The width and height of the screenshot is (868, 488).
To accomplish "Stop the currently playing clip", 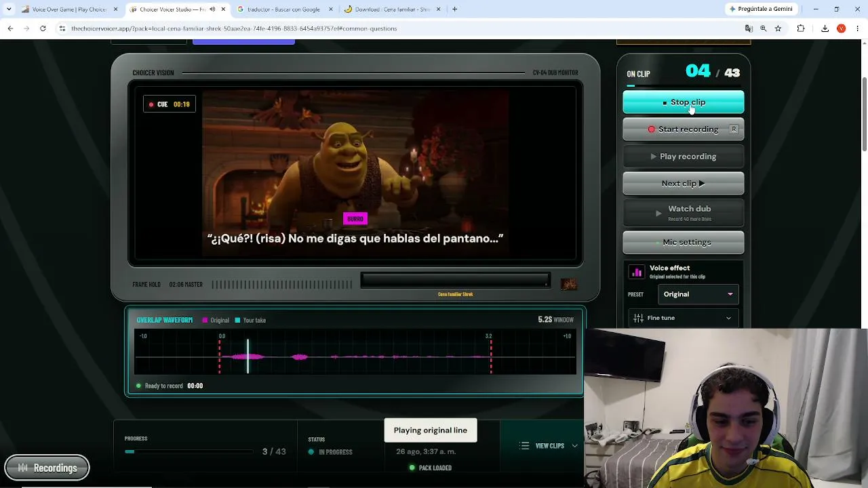I will point(683,102).
